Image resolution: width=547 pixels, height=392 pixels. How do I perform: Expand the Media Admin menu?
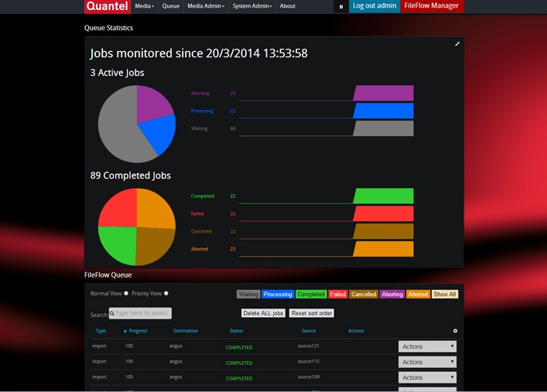206,6
